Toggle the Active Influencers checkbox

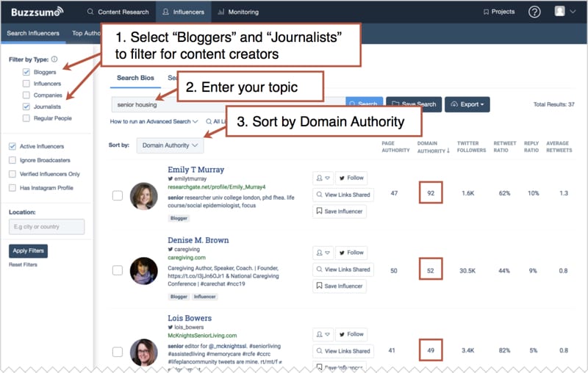[x=12, y=146]
